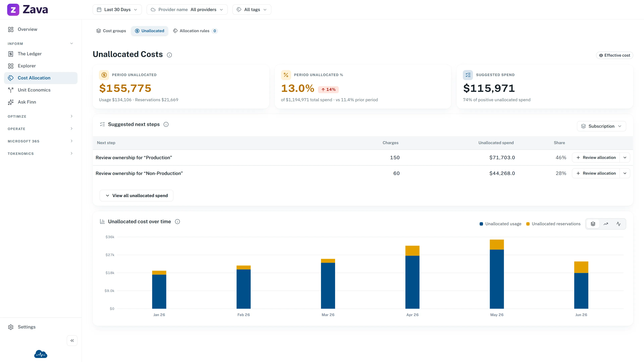Click the $155,775 period unallocated value

pyautogui.click(x=125, y=88)
